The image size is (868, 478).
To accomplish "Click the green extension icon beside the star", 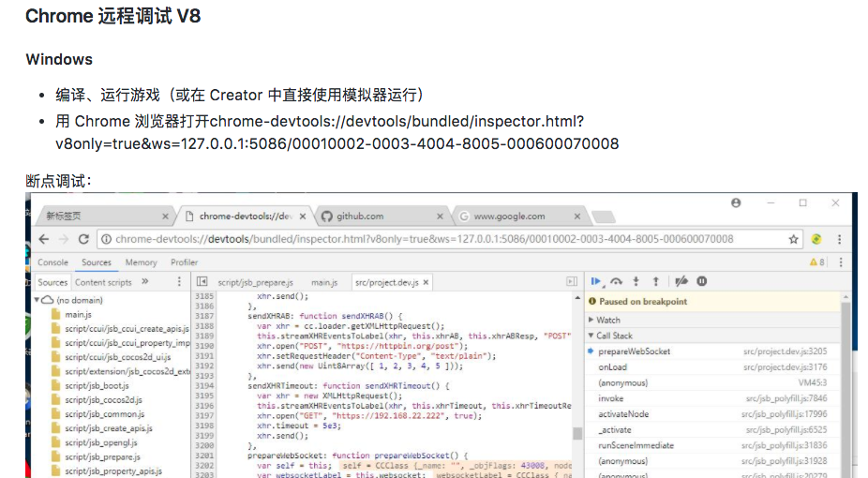I will [x=816, y=239].
